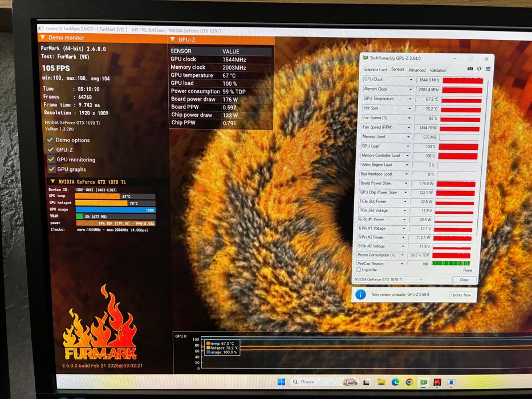This screenshot has width=532, height=399.
Task: Enable the Log to file checkbox
Action: click(x=359, y=270)
